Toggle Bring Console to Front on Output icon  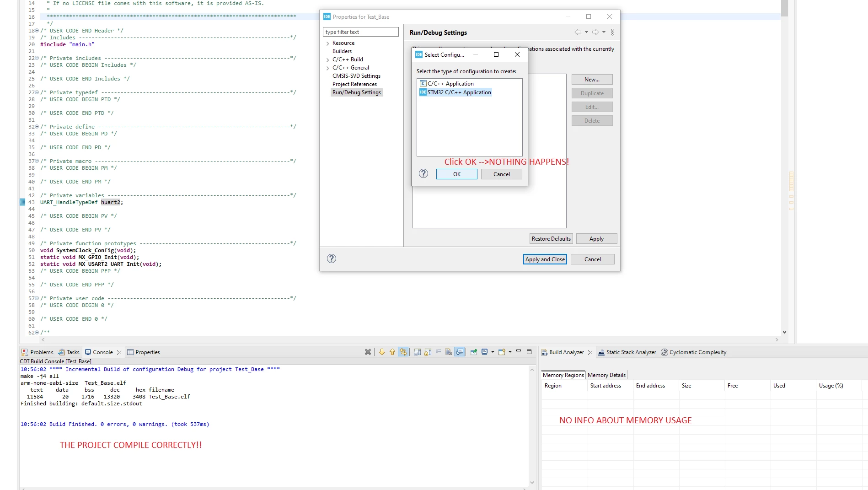[460, 352]
